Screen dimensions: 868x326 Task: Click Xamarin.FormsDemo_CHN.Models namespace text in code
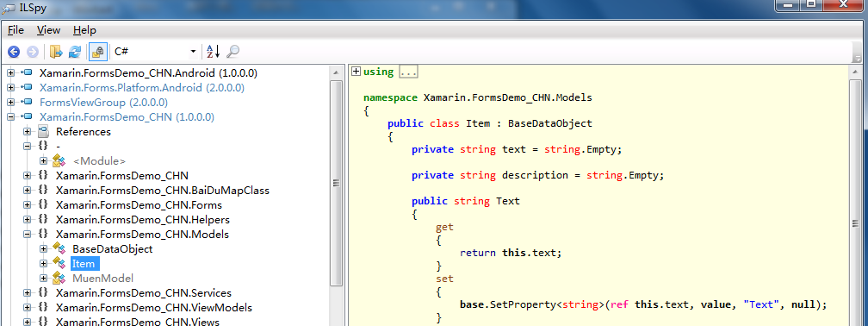(508, 97)
